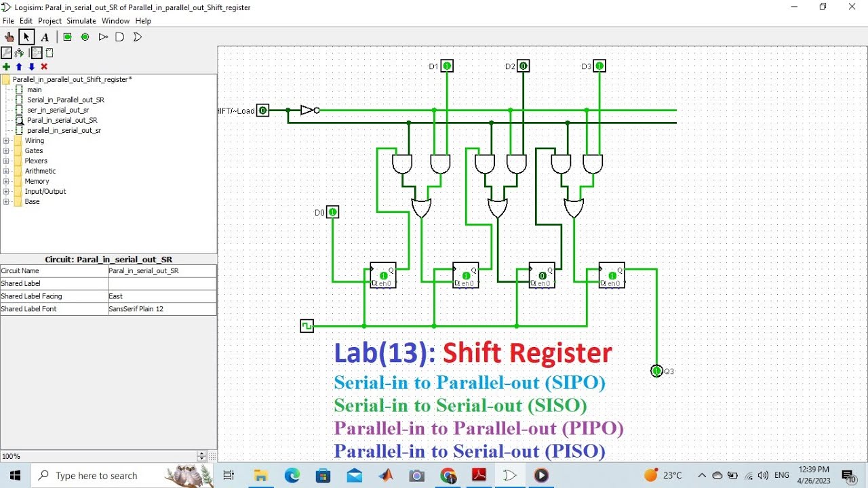Tick the clock component on the canvas
The width and height of the screenshot is (868, 488).
click(x=307, y=326)
